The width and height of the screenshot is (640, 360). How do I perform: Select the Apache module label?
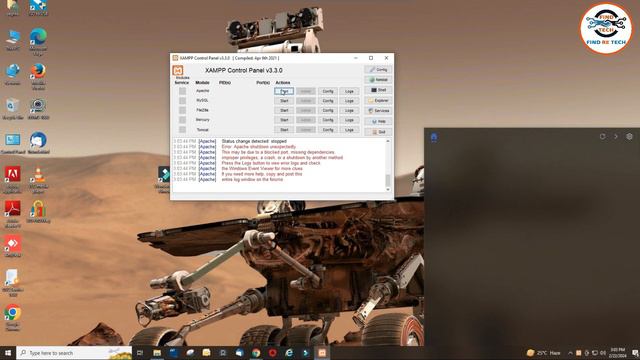tap(202, 91)
